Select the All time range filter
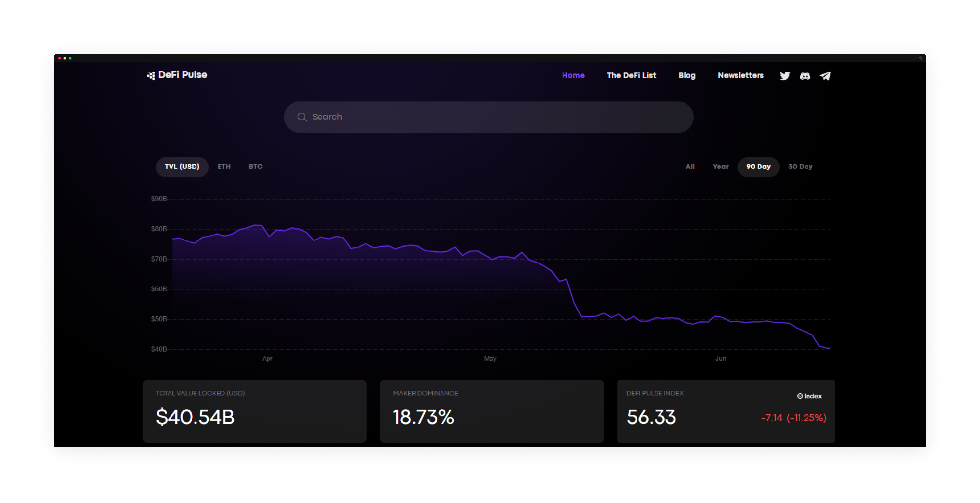This screenshot has height=503, width=980. click(690, 167)
